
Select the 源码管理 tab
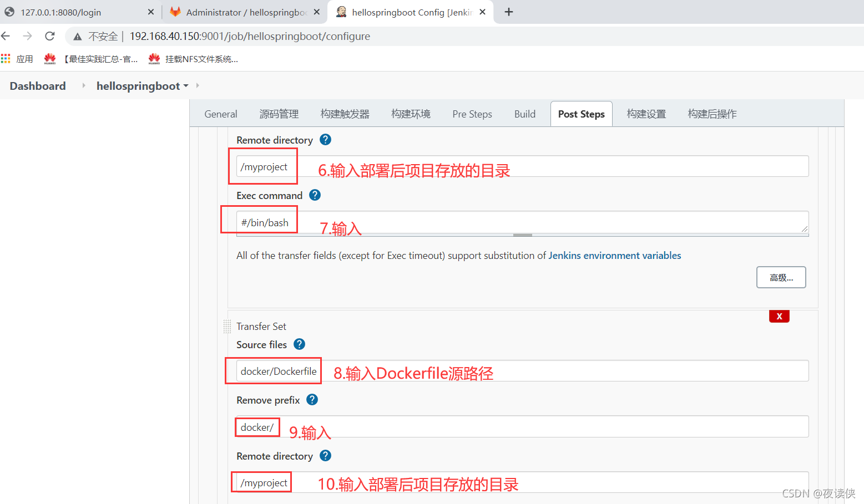pos(279,114)
